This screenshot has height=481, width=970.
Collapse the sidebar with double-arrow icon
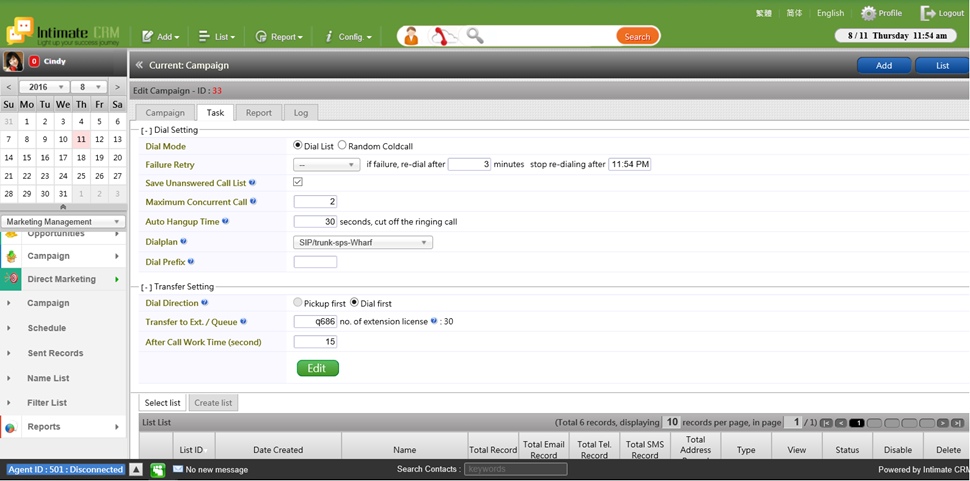[x=139, y=65]
